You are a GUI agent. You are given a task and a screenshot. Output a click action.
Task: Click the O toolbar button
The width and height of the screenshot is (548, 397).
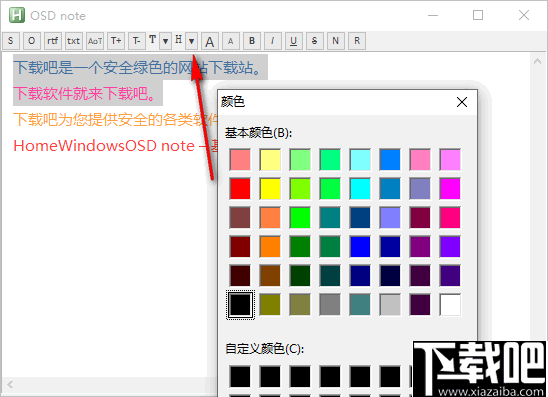tap(31, 41)
